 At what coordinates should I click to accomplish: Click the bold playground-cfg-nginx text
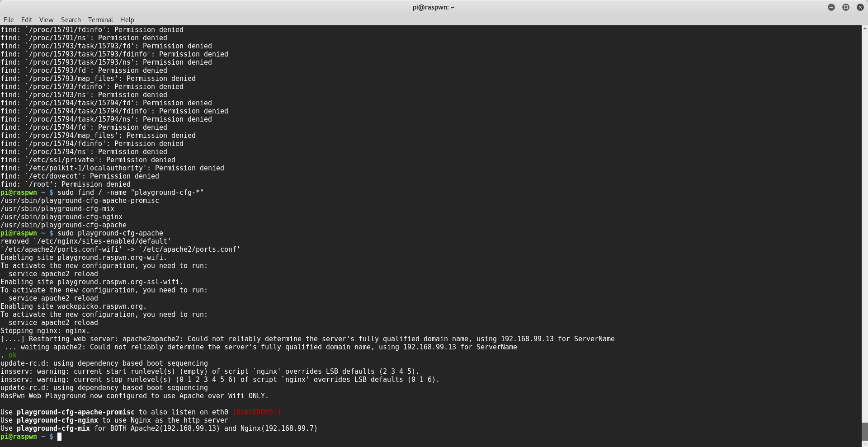coord(57,420)
